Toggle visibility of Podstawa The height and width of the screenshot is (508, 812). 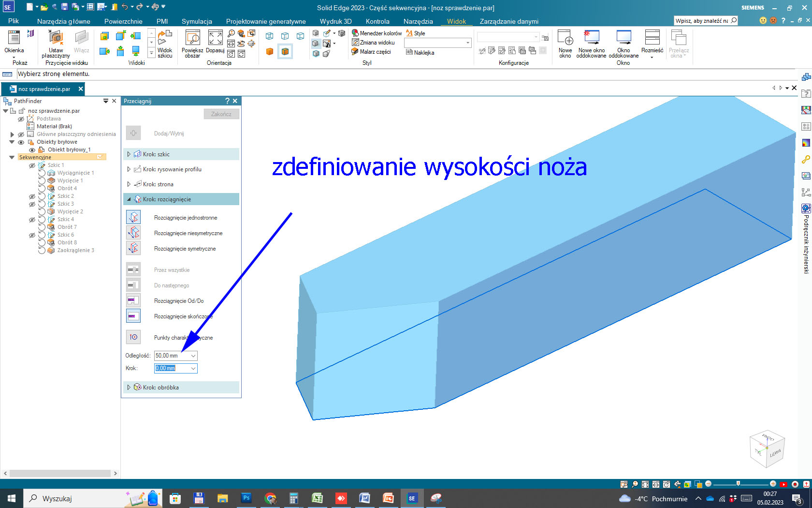21,119
